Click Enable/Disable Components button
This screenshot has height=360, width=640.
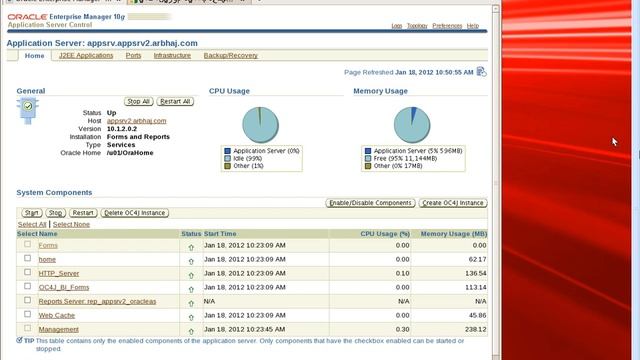click(x=370, y=203)
